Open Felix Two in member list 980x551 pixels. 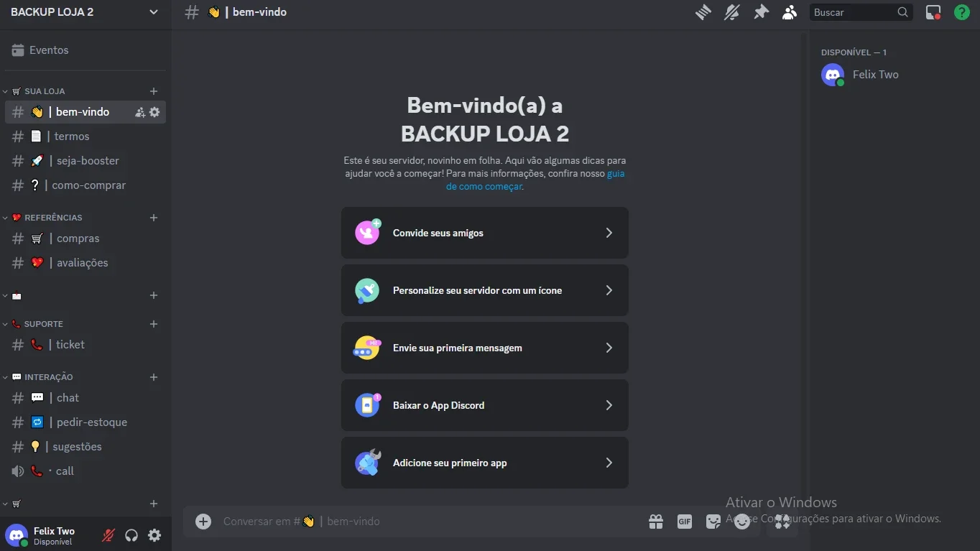[890, 75]
